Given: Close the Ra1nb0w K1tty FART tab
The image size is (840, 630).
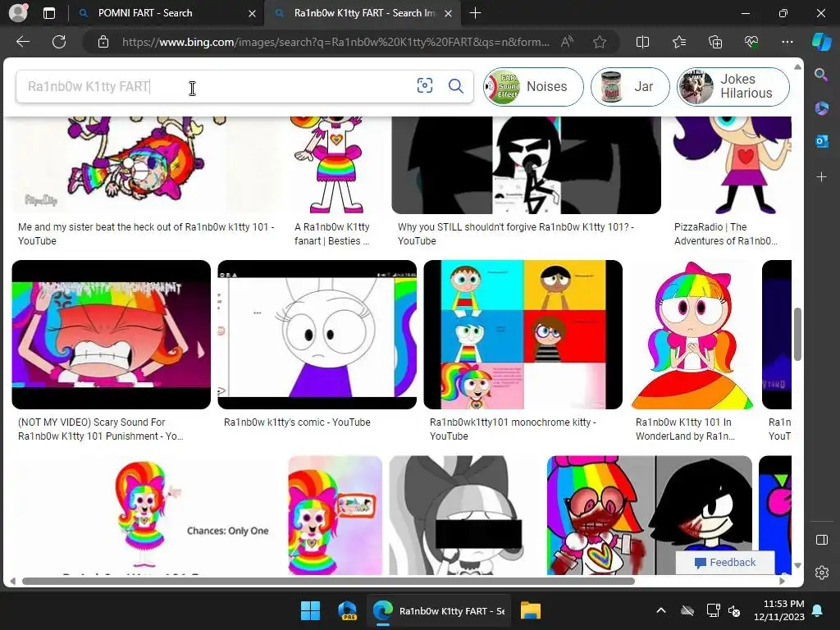Looking at the screenshot, I should 449,13.
